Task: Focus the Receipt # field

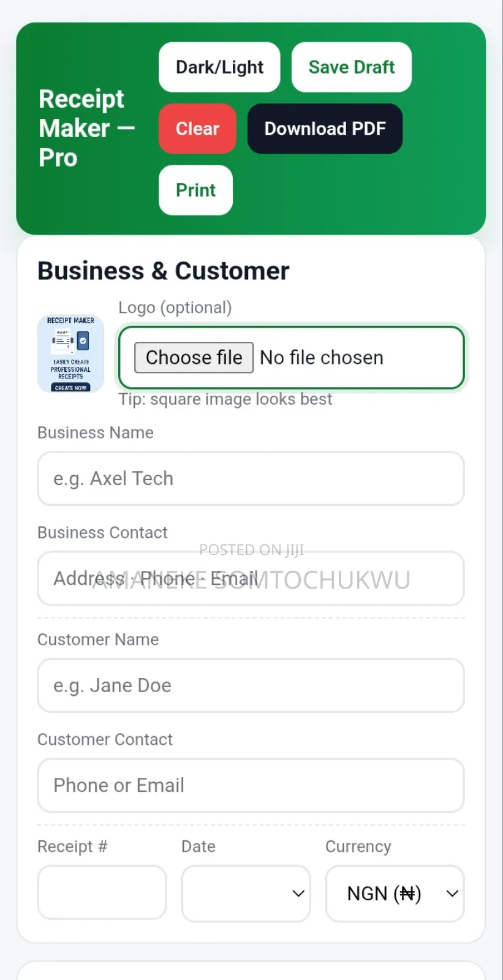Action: tap(102, 892)
